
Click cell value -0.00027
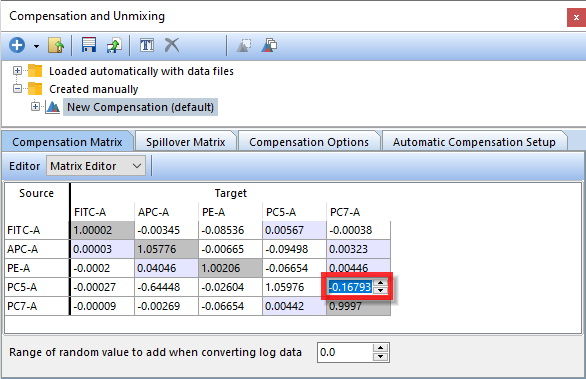[x=102, y=287]
